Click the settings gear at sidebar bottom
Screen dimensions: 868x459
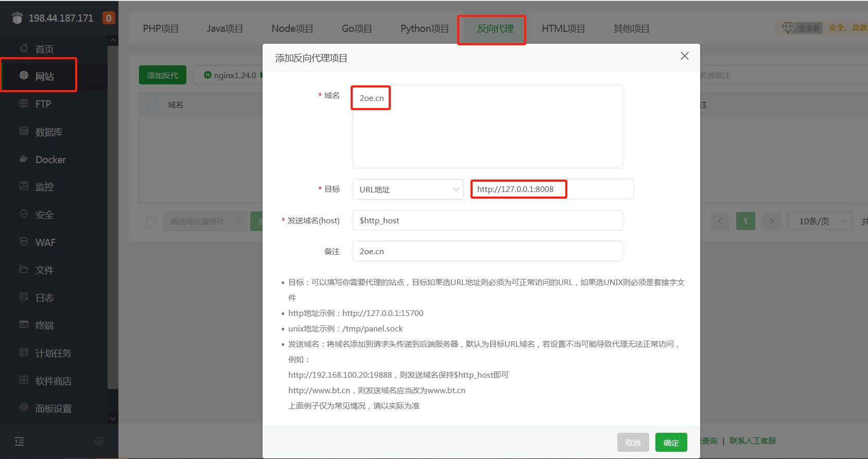pyautogui.click(x=99, y=442)
